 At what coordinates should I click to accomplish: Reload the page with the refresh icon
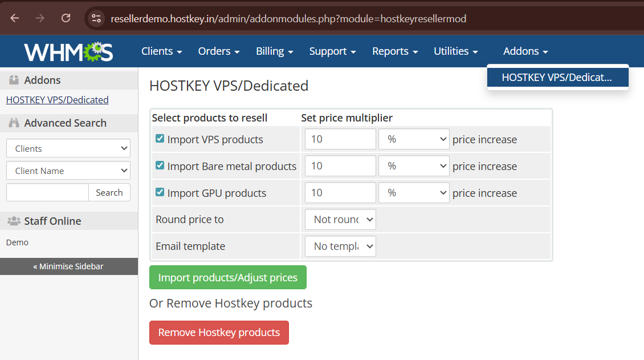coord(66,18)
